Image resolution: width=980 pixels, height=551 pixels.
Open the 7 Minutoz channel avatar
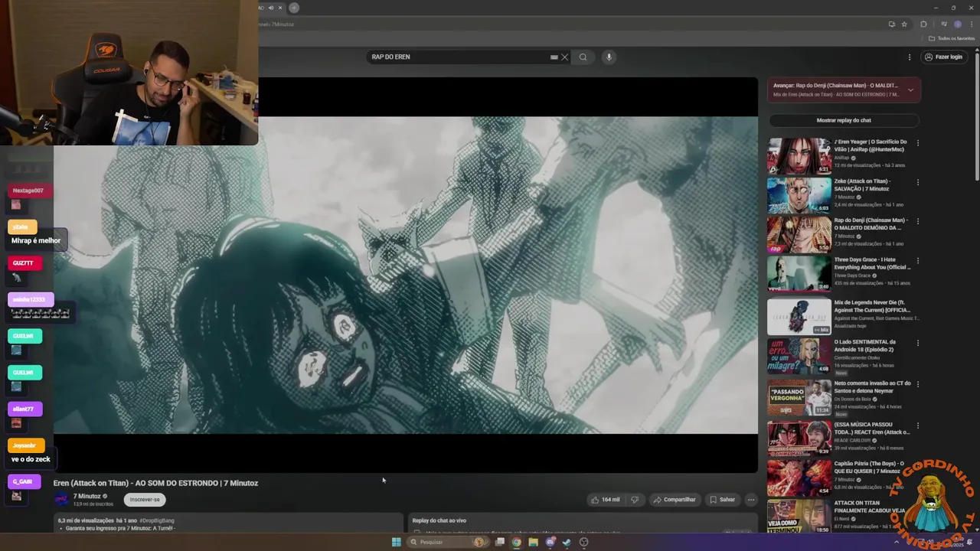[61, 500]
